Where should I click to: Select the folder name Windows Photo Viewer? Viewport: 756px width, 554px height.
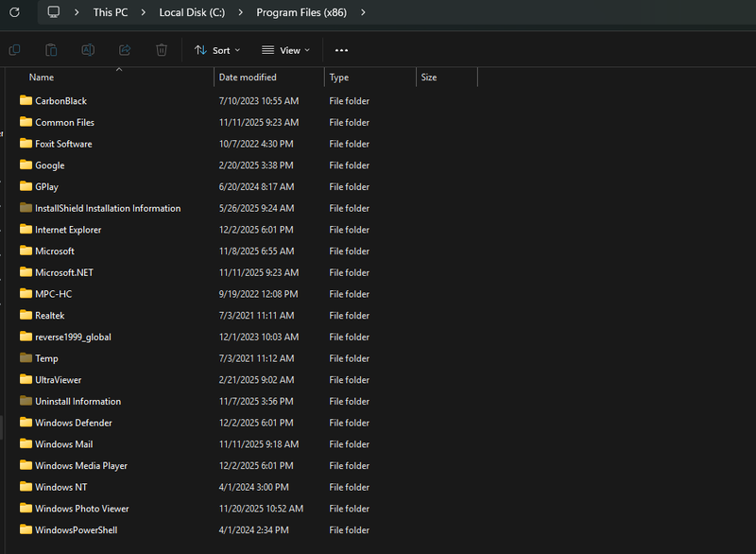[82, 509]
